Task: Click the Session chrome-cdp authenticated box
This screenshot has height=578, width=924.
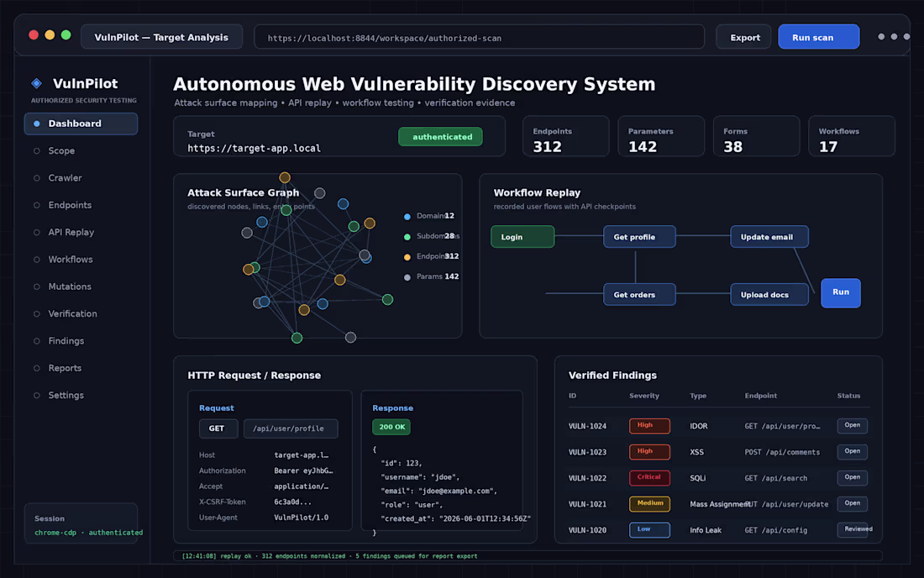Action: click(x=81, y=523)
